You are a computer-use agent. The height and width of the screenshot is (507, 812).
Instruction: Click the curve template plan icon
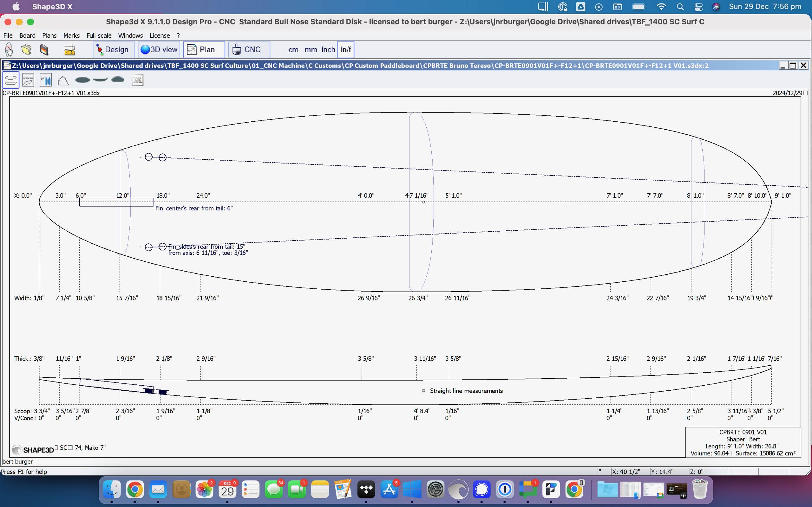[x=63, y=80]
